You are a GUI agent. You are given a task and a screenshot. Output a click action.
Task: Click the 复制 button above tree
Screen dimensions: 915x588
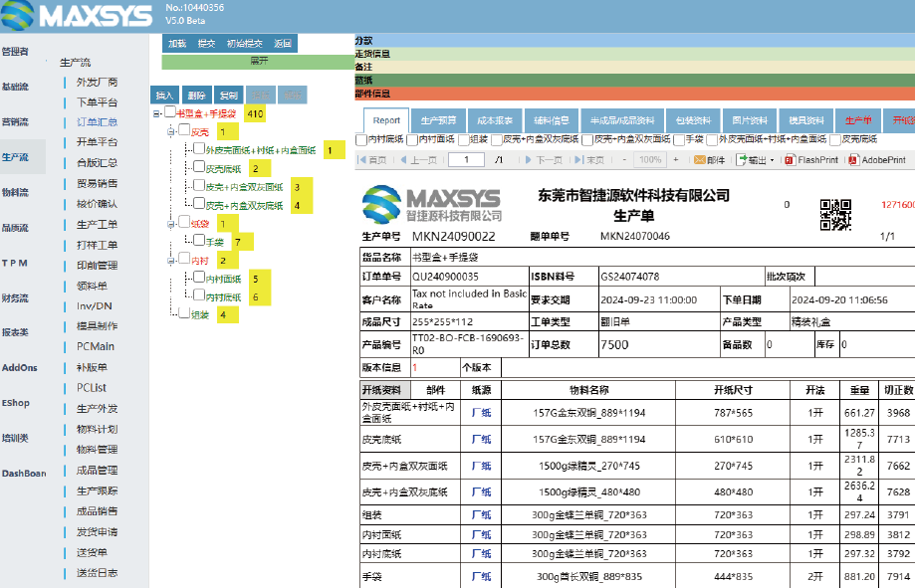[229, 96]
